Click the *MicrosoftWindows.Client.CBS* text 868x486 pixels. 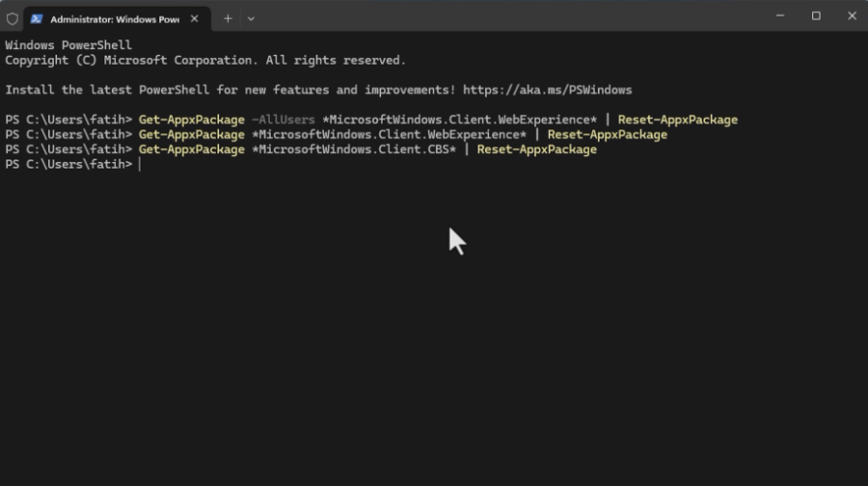tap(354, 149)
